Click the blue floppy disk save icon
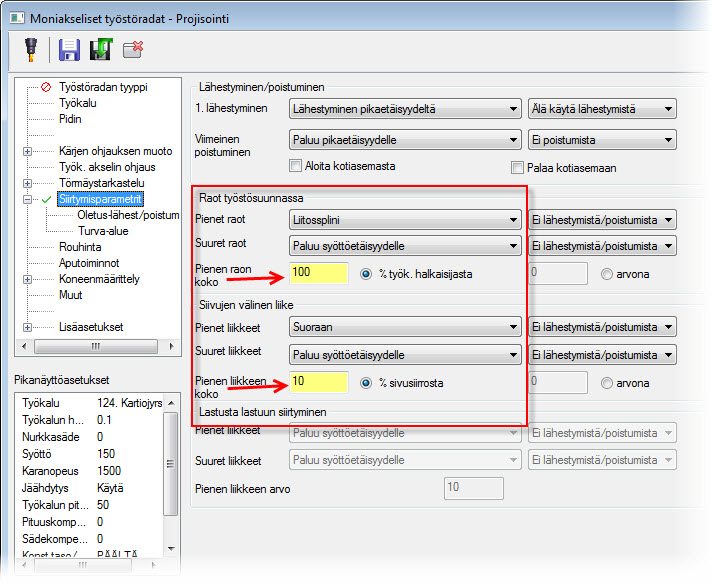 pos(69,49)
